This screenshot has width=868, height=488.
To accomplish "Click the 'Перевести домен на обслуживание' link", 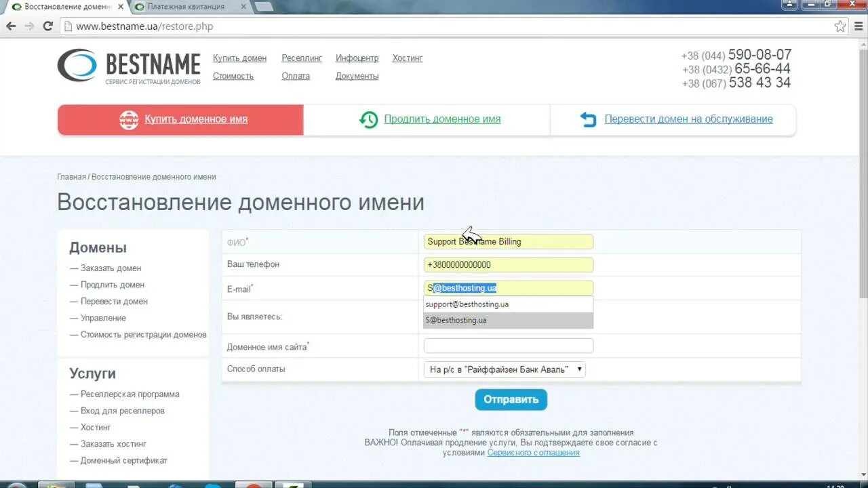I will pyautogui.click(x=688, y=119).
